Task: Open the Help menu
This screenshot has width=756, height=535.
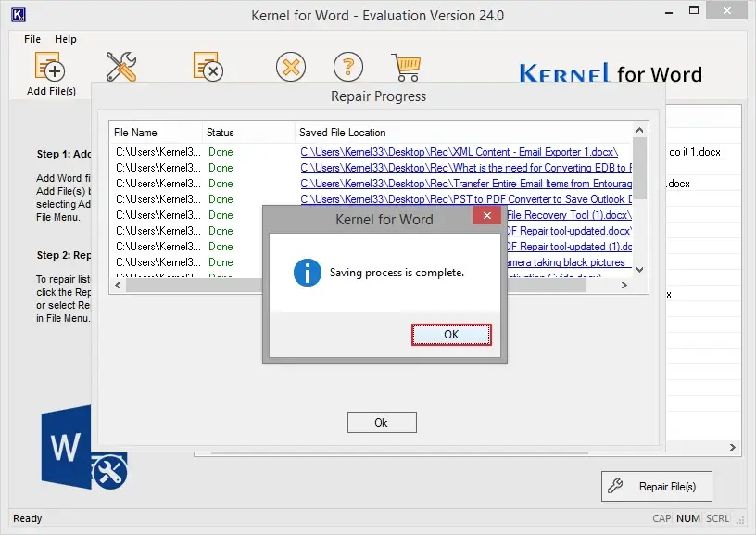Action: tap(66, 39)
